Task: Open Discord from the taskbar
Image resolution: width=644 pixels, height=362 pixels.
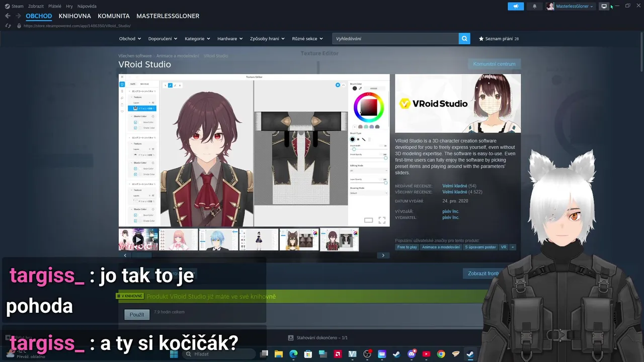Action: [x=412, y=354]
